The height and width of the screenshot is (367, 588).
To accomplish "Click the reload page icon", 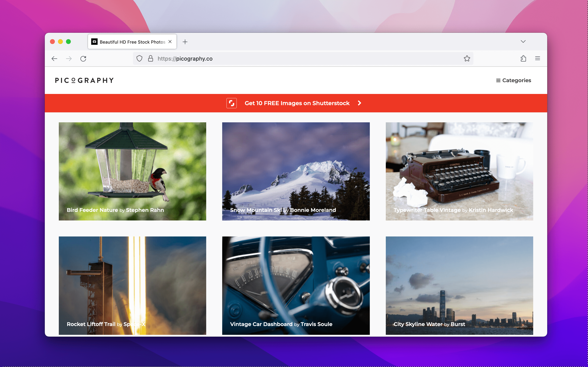I will [83, 59].
